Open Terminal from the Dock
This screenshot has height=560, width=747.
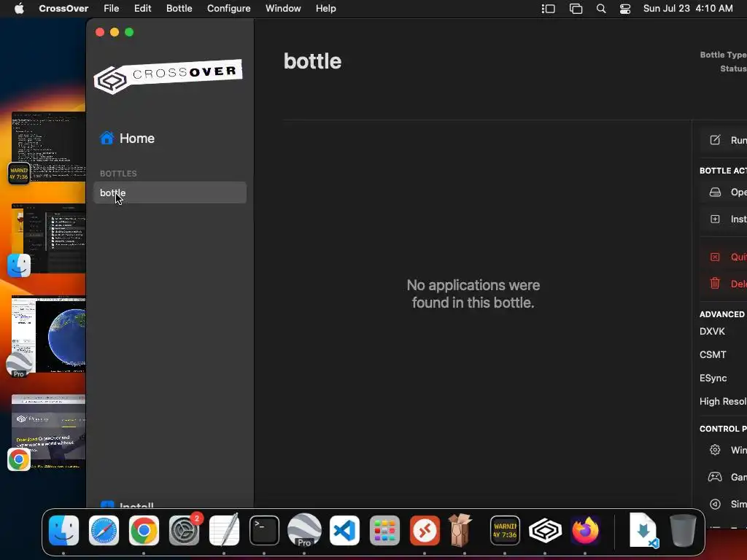click(264, 531)
